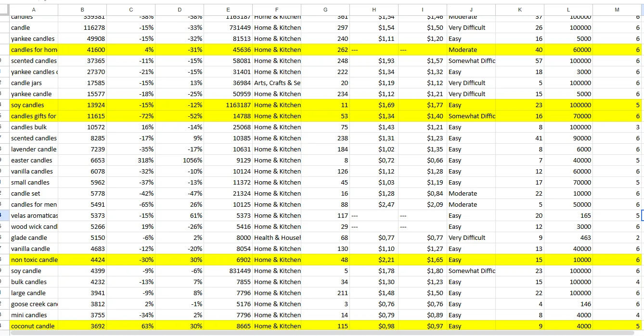
Task: Select column J header
Action: (x=471, y=10)
